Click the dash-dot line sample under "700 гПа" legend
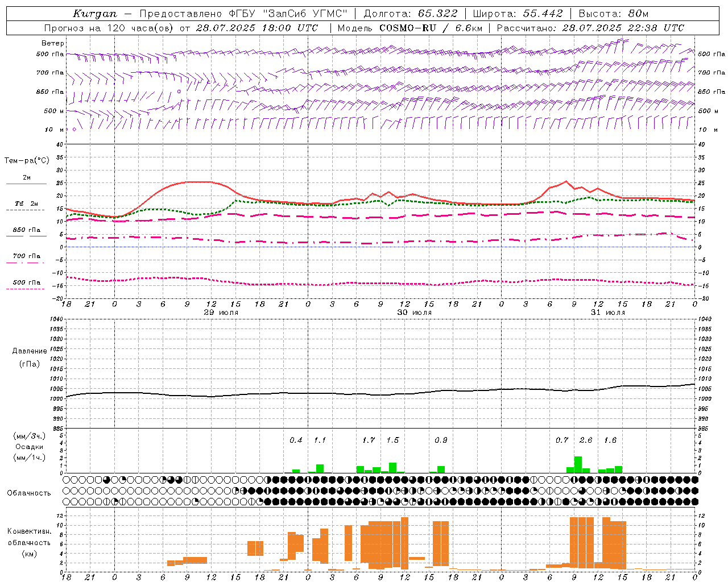This screenshot has height=582, width=728. point(26,263)
